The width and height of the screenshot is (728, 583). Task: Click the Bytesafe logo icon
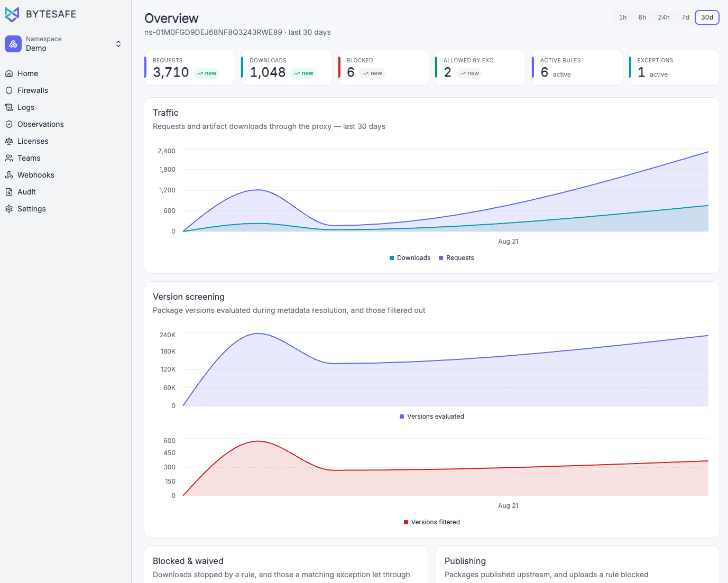(x=12, y=14)
